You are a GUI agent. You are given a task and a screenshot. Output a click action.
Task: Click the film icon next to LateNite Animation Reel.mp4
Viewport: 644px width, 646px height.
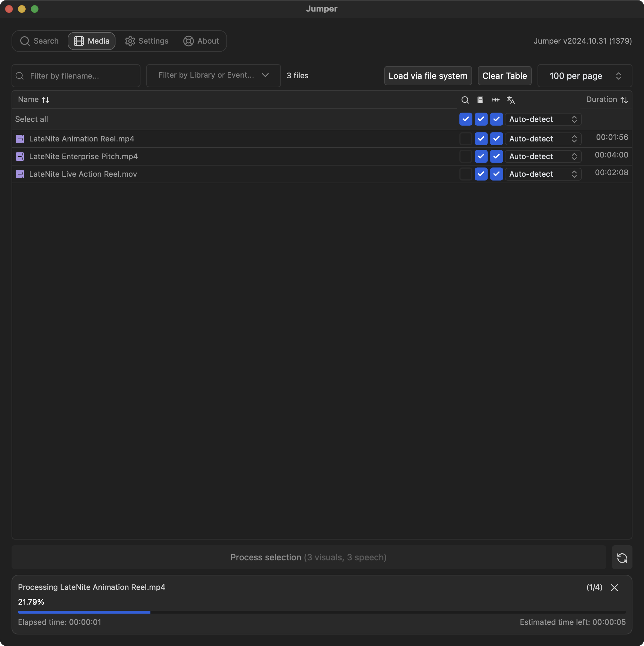(20, 139)
